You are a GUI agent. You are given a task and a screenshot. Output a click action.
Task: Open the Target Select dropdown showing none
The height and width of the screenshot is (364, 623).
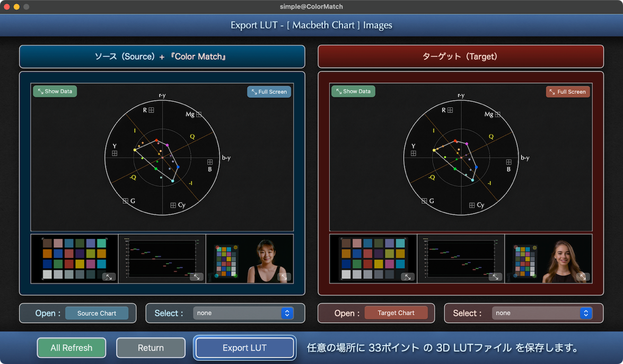point(542,313)
